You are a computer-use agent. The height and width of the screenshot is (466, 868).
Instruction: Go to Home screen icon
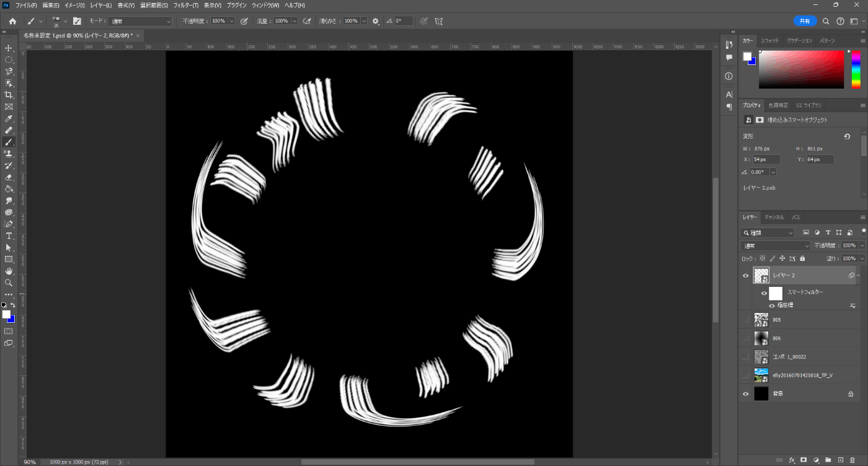point(12,21)
